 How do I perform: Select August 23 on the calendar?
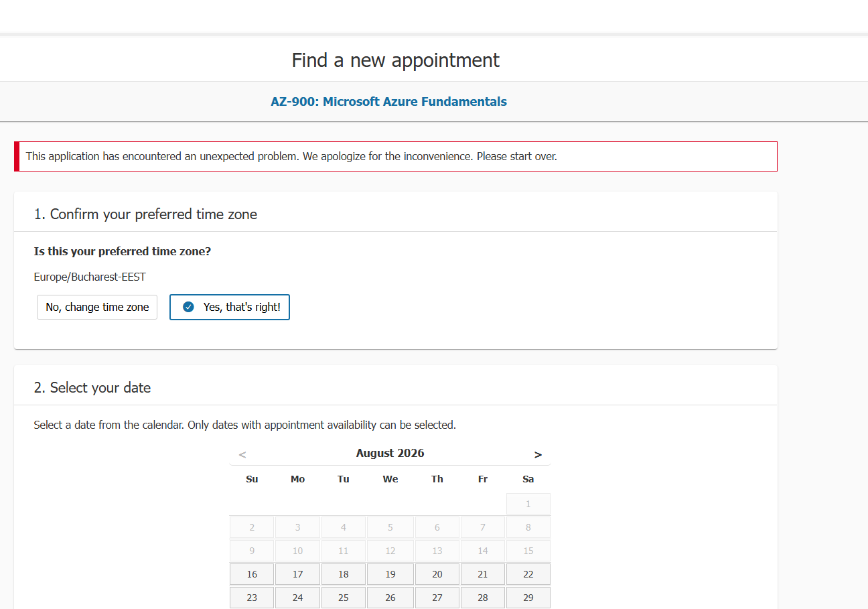pos(252,598)
